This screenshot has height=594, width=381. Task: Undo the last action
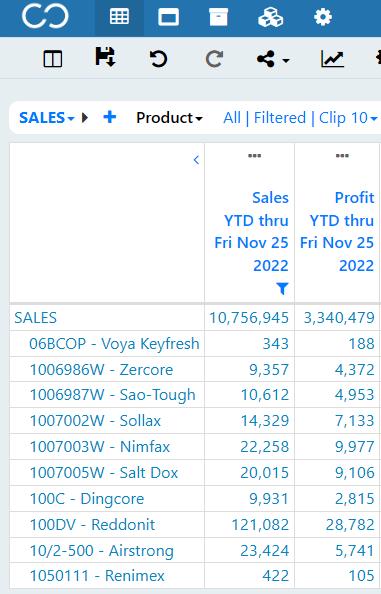point(158,59)
